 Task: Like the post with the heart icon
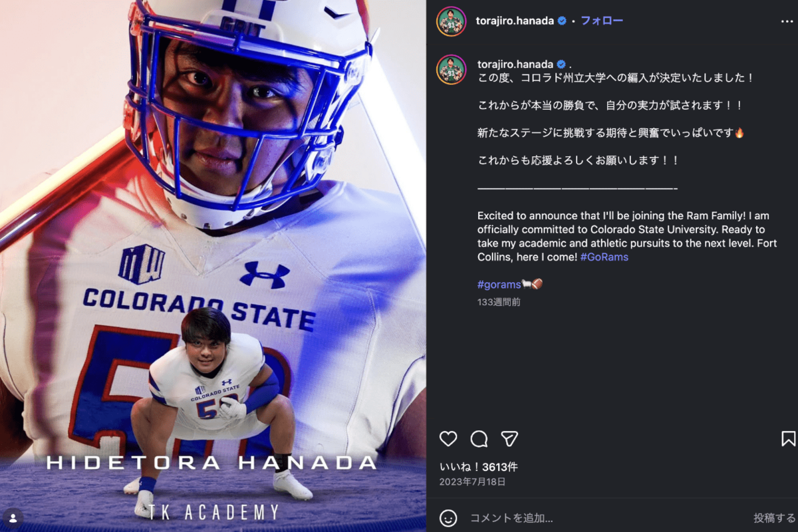point(448,439)
